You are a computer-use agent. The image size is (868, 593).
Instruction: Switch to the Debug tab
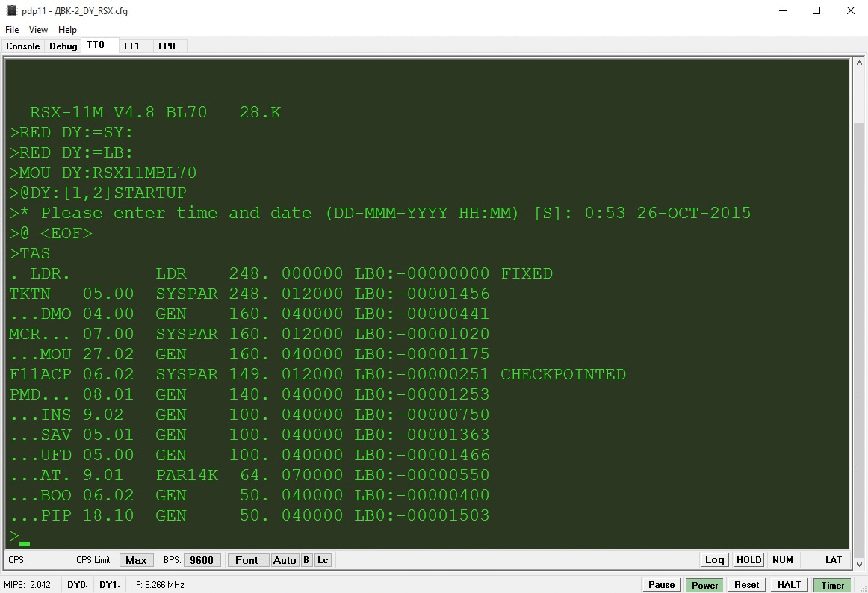tap(63, 46)
